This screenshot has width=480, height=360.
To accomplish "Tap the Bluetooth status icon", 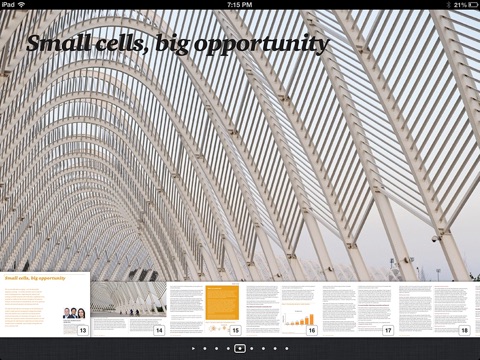I will 449,5.
